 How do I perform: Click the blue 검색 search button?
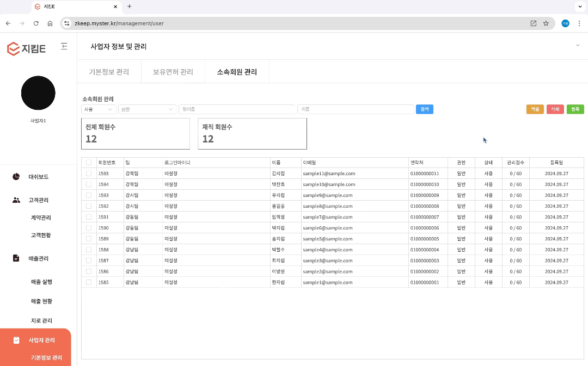pyautogui.click(x=425, y=109)
